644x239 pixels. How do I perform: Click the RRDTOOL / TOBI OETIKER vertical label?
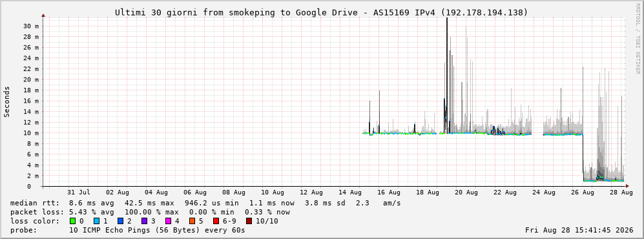(x=638, y=39)
